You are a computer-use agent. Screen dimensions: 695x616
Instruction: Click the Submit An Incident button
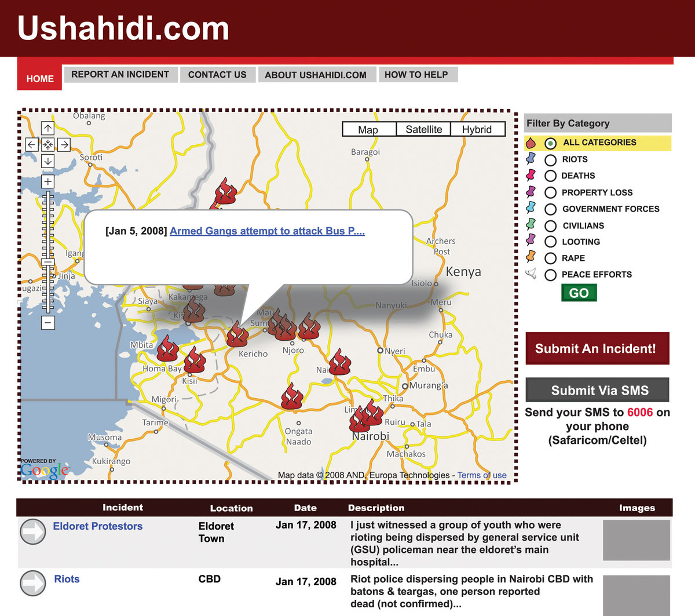[597, 348]
